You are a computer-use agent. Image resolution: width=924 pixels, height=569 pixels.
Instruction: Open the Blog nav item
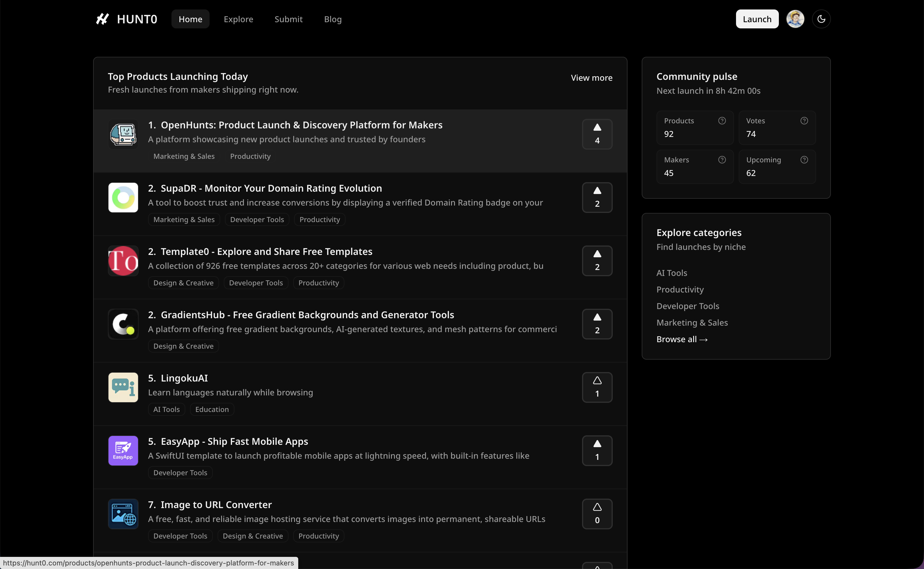tap(333, 19)
